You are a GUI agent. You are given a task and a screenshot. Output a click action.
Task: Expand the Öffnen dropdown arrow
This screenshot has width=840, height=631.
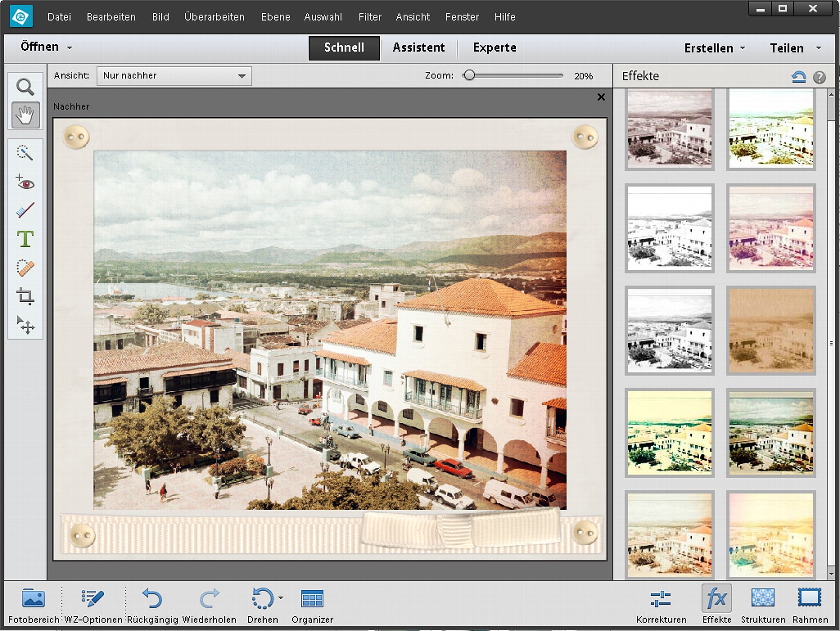[70, 48]
